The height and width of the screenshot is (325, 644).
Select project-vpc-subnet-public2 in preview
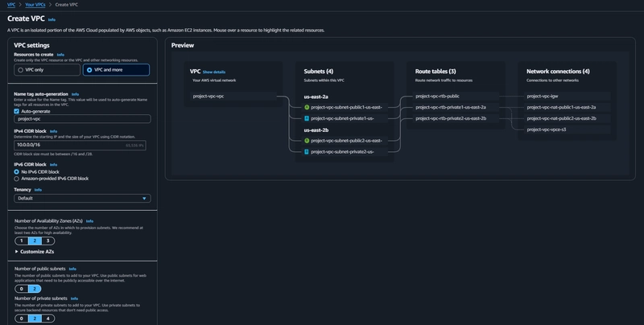pos(345,140)
